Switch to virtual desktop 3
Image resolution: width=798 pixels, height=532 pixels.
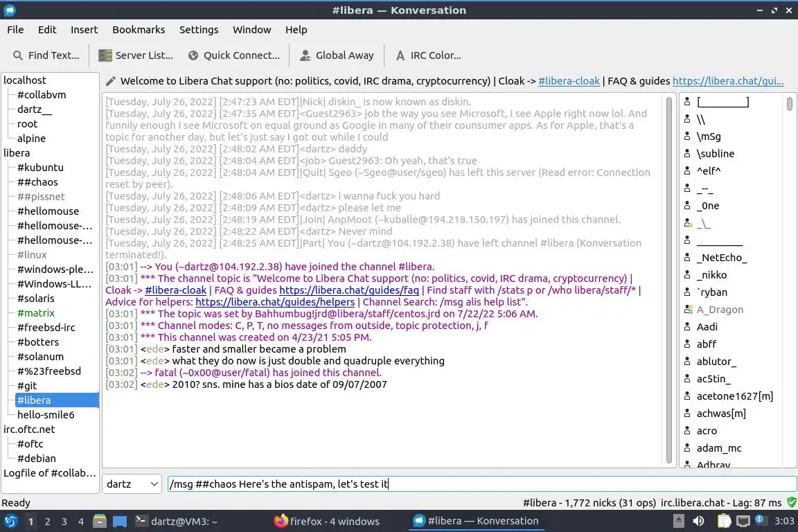[x=64, y=522]
